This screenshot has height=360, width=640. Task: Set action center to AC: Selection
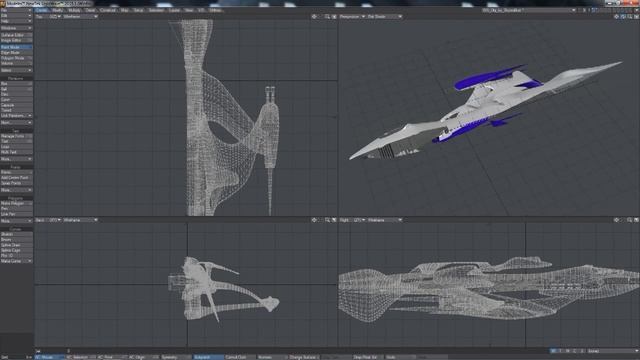click(81, 357)
